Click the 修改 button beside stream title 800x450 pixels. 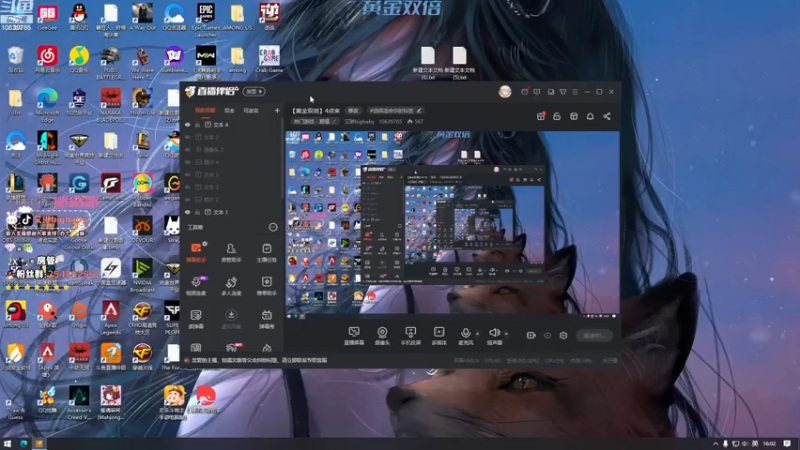pyautogui.click(x=353, y=111)
